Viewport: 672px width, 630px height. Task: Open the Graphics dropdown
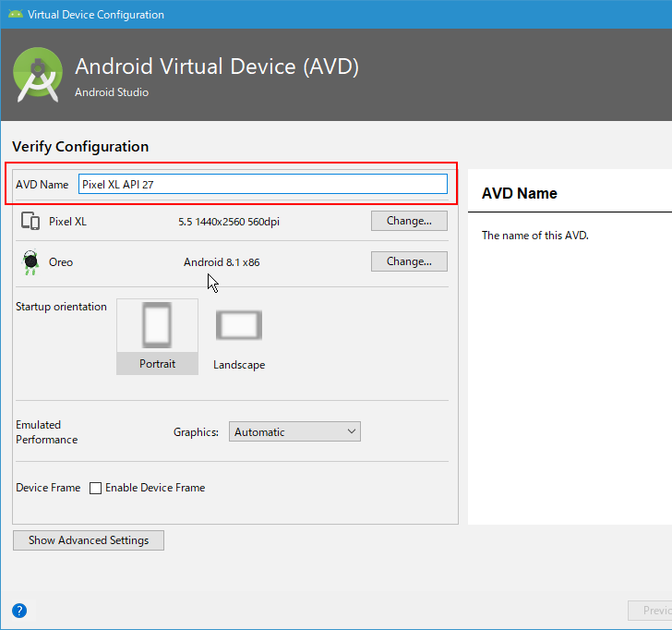(294, 432)
